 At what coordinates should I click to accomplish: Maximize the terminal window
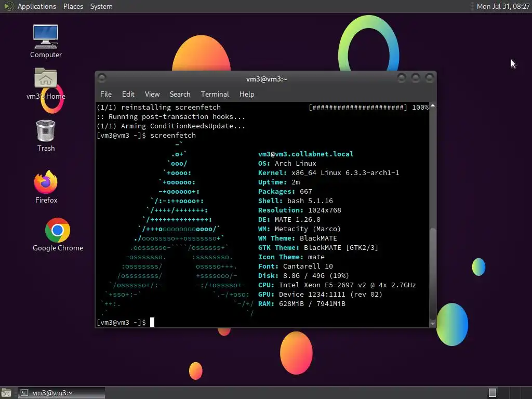pos(416,78)
